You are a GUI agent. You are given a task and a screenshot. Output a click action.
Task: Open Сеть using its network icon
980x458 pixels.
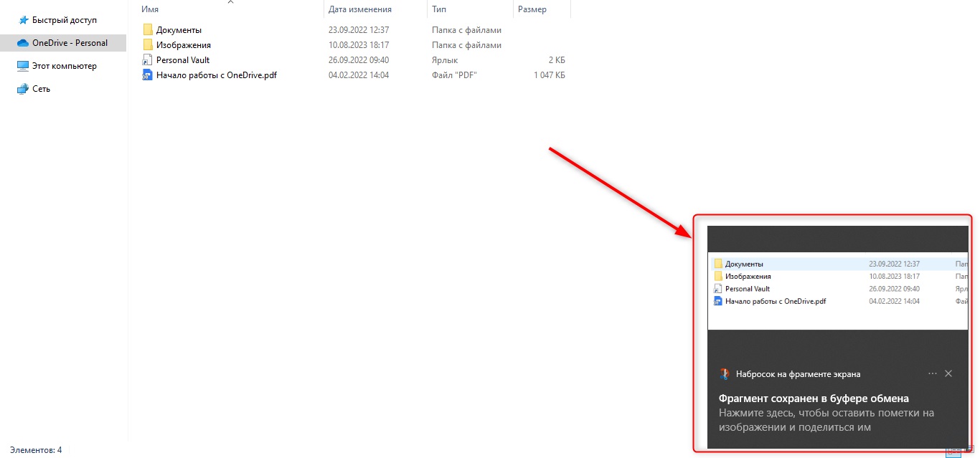tap(23, 89)
